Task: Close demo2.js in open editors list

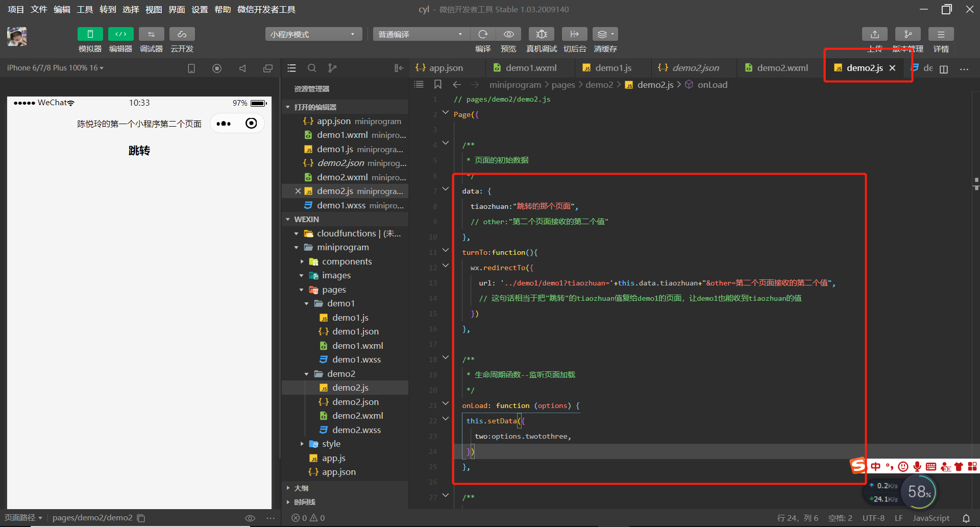Action: click(x=298, y=191)
